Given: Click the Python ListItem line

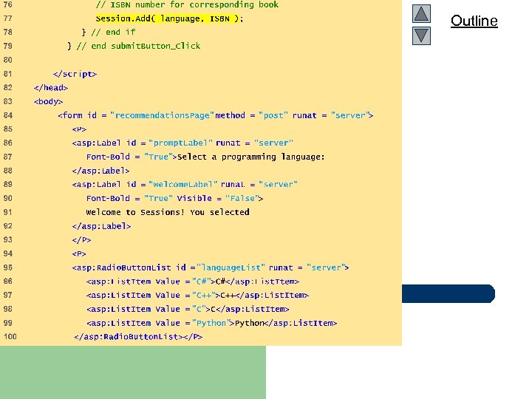Looking at the screenshot, I should (212, 323).
